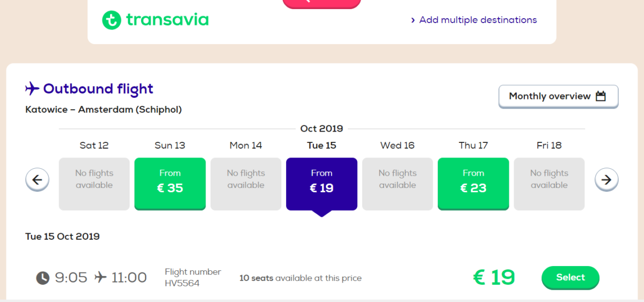This screenshot has width=644, height=302.
Task: Open the Monthly overview
Action: (558, 97)
